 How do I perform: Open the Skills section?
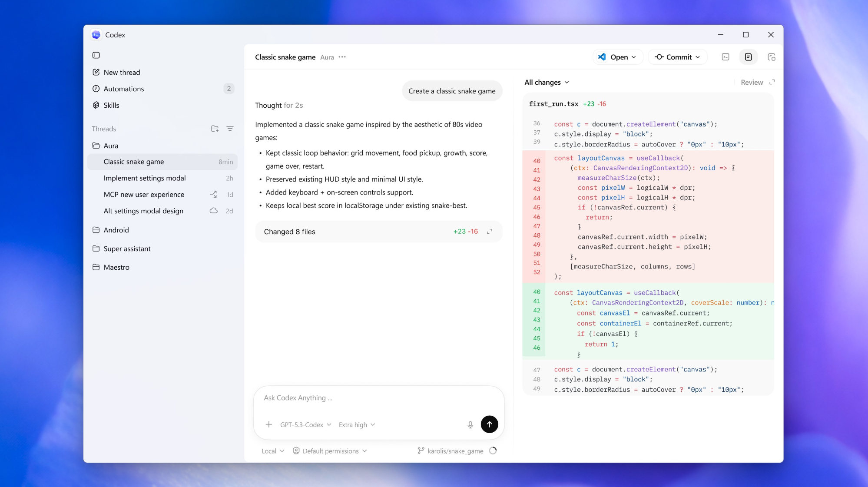[x=111, y=105]
